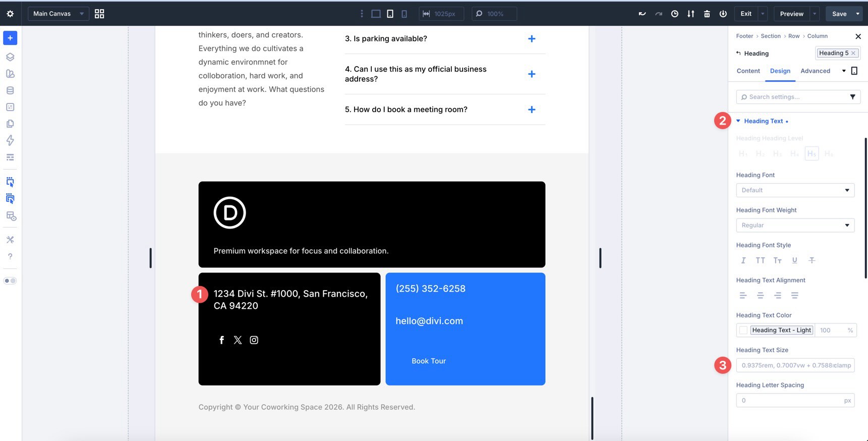Switch to tablet view icon
The width and height of the screenshot is (868, 441).
point(390,14)
